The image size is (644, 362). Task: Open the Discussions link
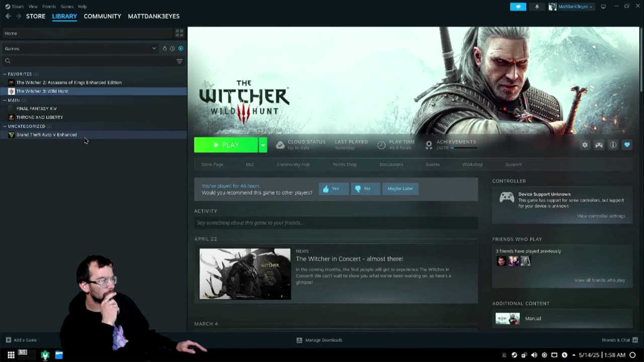pyautogui.click(x=391, y=164)
